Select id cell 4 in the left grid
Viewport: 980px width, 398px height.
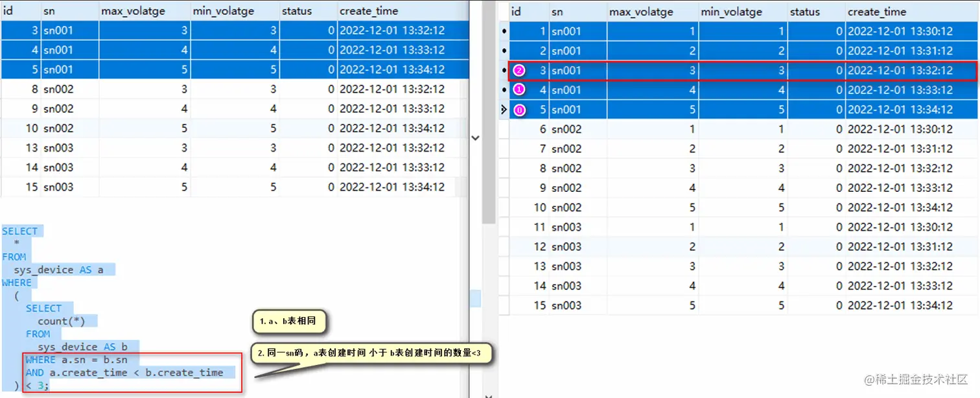(x=21, y=50)
